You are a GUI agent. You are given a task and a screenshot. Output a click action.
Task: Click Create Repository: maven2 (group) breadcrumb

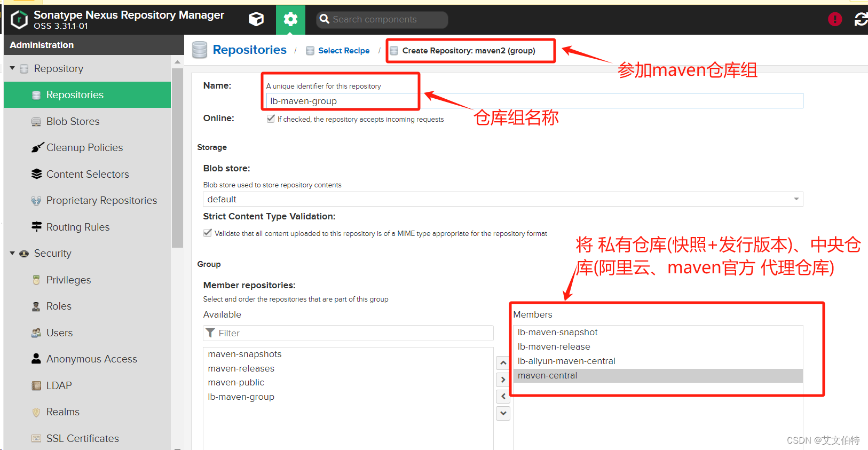click(469, 51)
